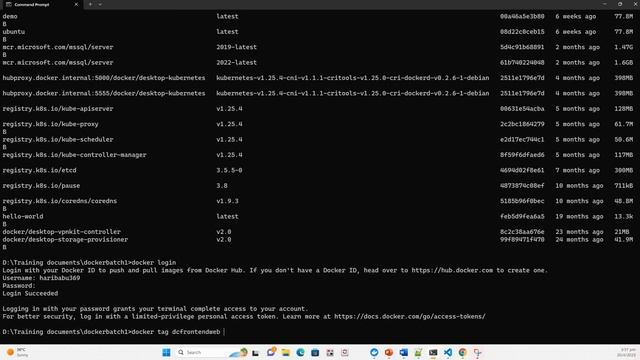640x360 pixels.
Task: Click the 'hubproxy.docker.internal:5000' repository text
Action: pyautogui.click(x=104, y=78)
